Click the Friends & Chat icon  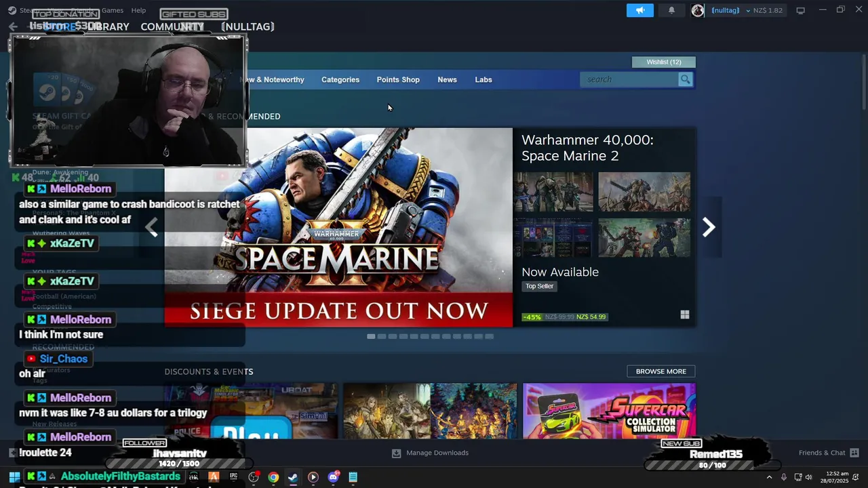[854, 453]
